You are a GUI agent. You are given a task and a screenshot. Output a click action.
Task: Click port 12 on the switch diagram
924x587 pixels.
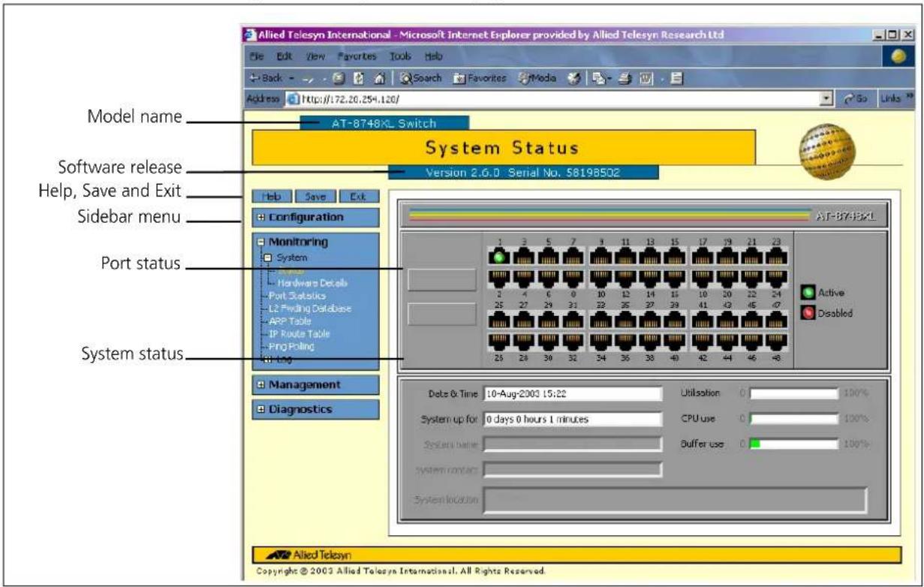627,278
